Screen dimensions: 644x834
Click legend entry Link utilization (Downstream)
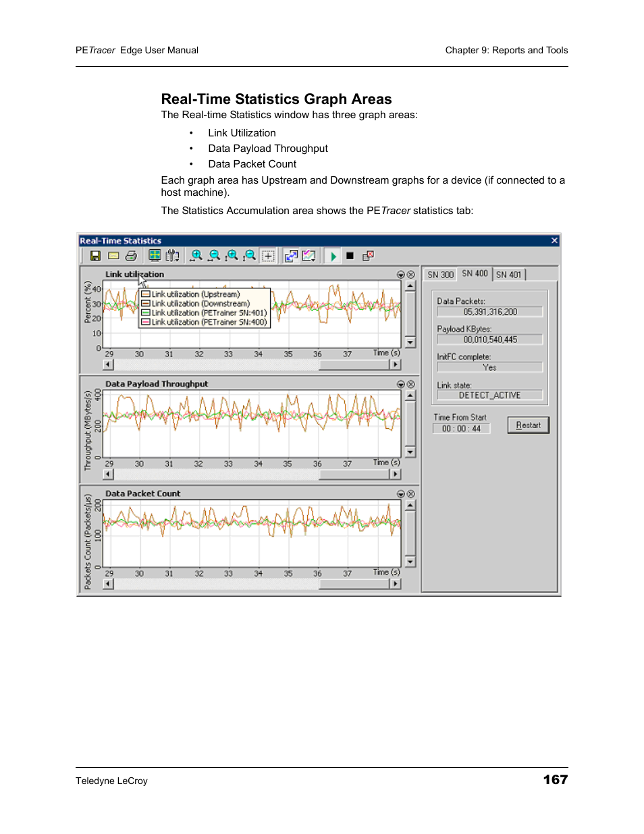(196, 304)
